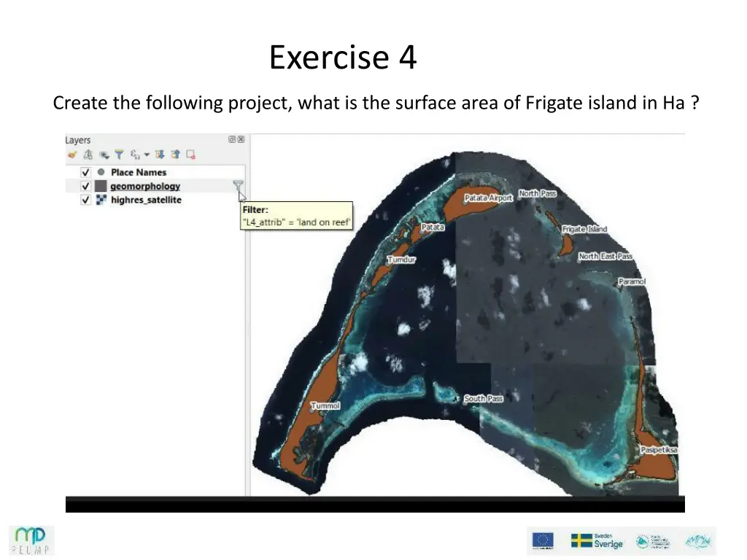Click the Filter Legend by Expression icon
Screen dimensions: 747x560
point(135,155)
